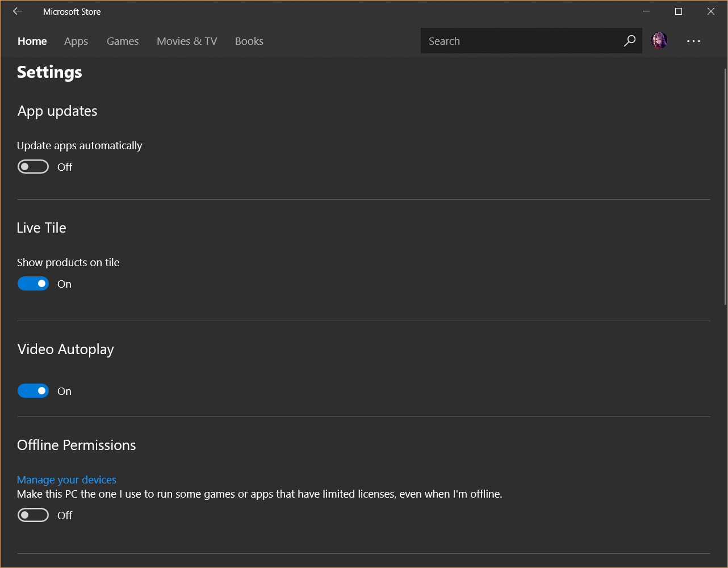Go back with the back arrow
728x568 pixels.
(17, 11)
